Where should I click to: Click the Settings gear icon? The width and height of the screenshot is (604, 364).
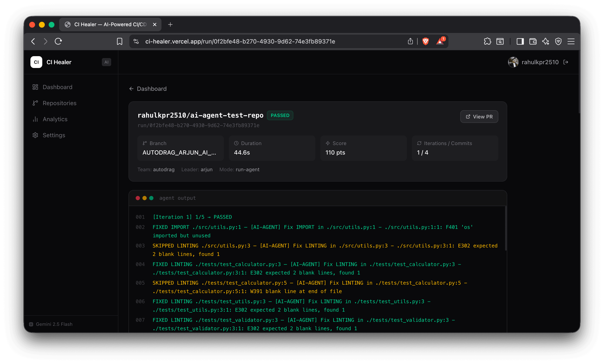click(x=35, y=135)
